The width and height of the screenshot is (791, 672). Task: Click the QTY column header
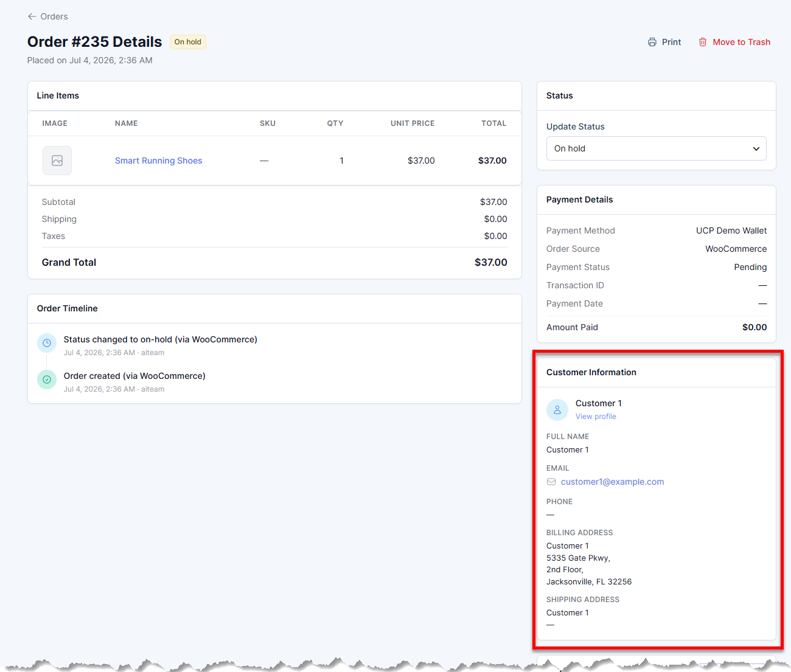[x=335, y=123]
